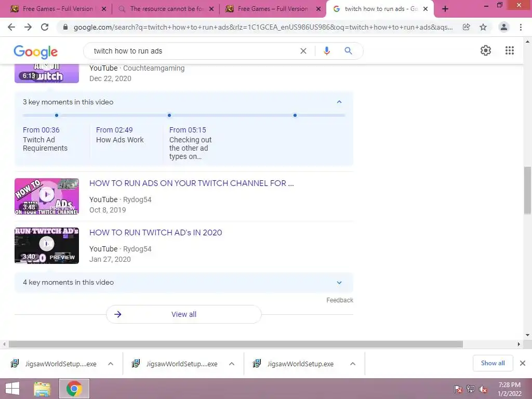The height and width of the screenshot is (399, 532).
Task: Open the Windows Start menu
Action: [x=12, y=389]
